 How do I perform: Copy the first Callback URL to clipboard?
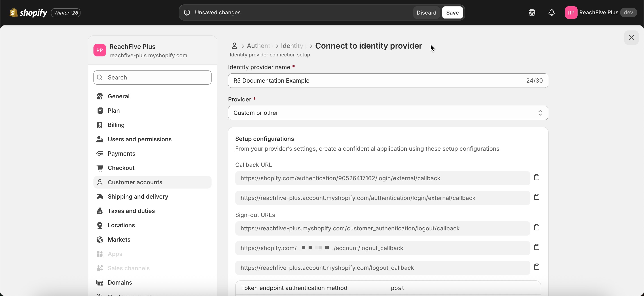point(537,177)
